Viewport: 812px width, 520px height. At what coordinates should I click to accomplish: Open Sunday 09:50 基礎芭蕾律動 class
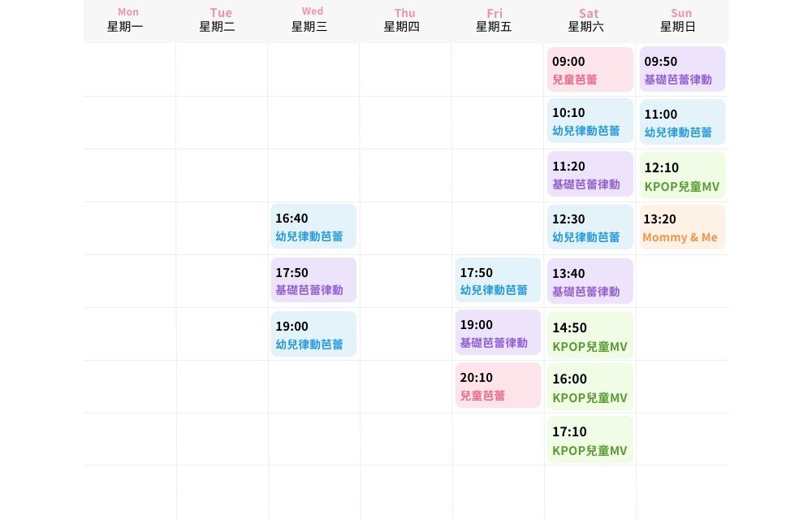click(682, 70)
